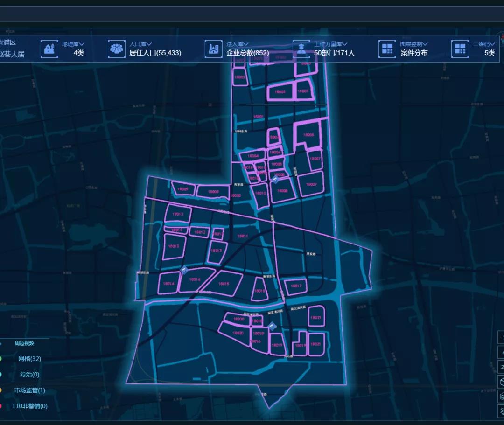Viewport: 504px width, 425px height.
Task: Toggle the 市场监管(1) legend layer
Action: coord(29,390)
